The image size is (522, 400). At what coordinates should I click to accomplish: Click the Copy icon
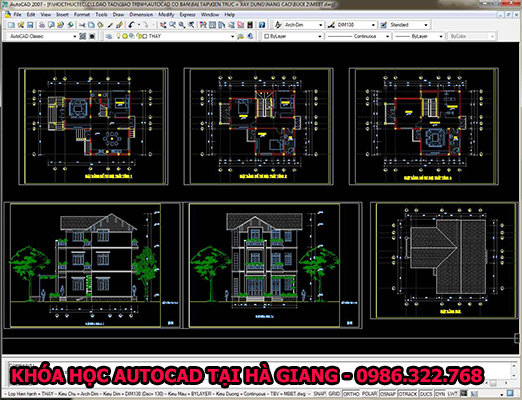point(91,25)
